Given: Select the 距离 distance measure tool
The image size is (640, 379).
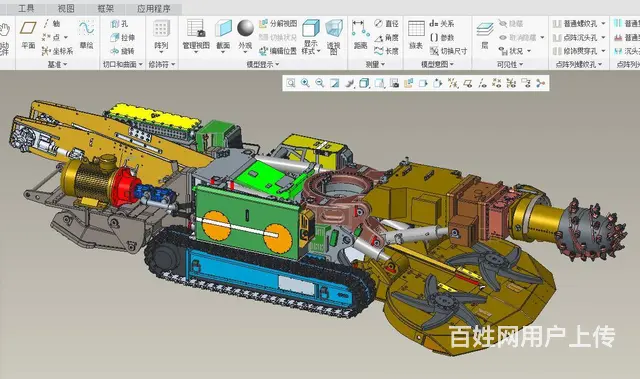Looking at the screenshot, I should pos(360,35).
